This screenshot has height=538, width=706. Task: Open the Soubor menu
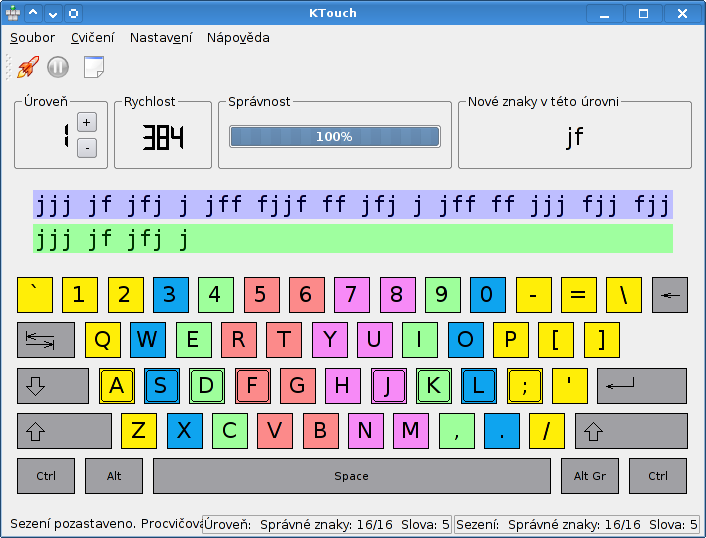(x=32, y=38)
